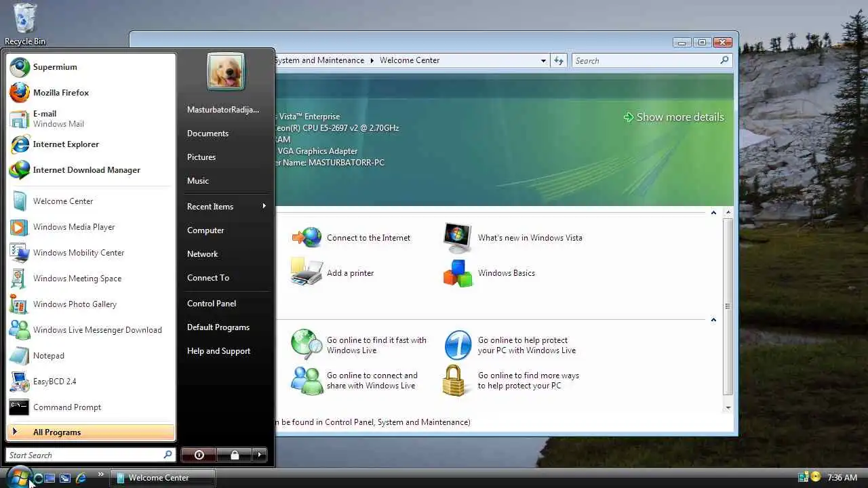Launch Internet Explorer from Quick Launch
868x488 pixels.
coord(81,478)
